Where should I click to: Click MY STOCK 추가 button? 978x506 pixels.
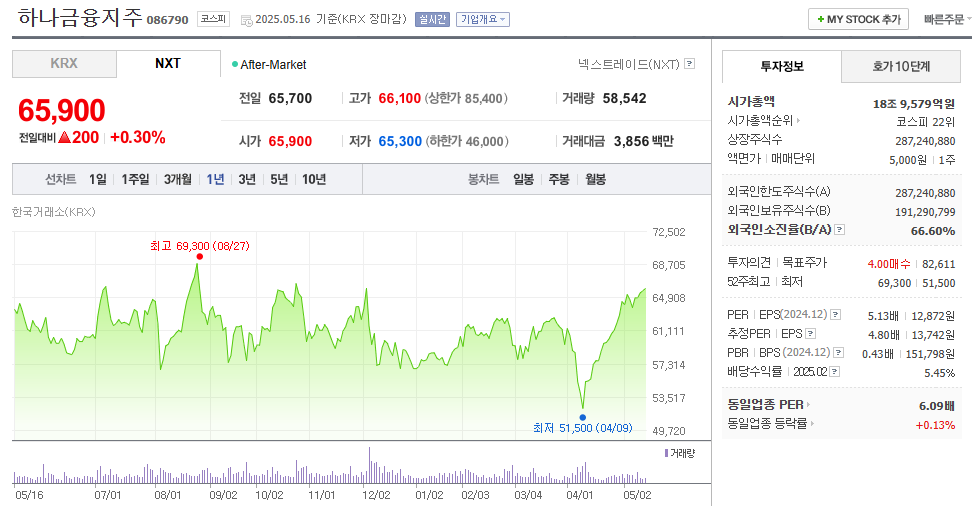point(858,19)
